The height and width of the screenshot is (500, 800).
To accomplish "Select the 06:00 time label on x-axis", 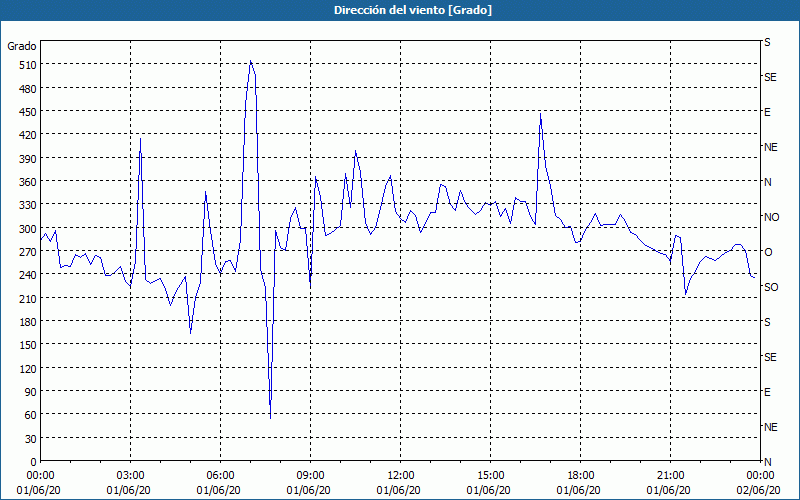I will click(220, 476).
